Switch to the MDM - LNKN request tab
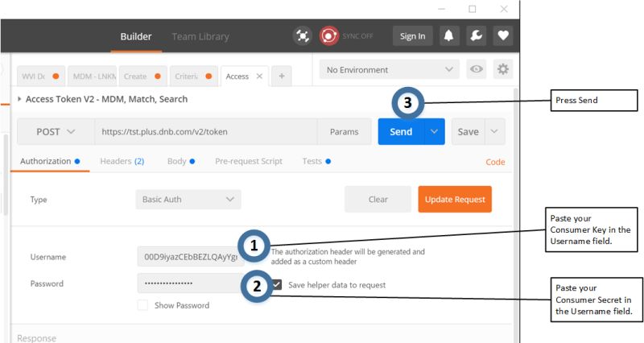 [x=93, y=76]
